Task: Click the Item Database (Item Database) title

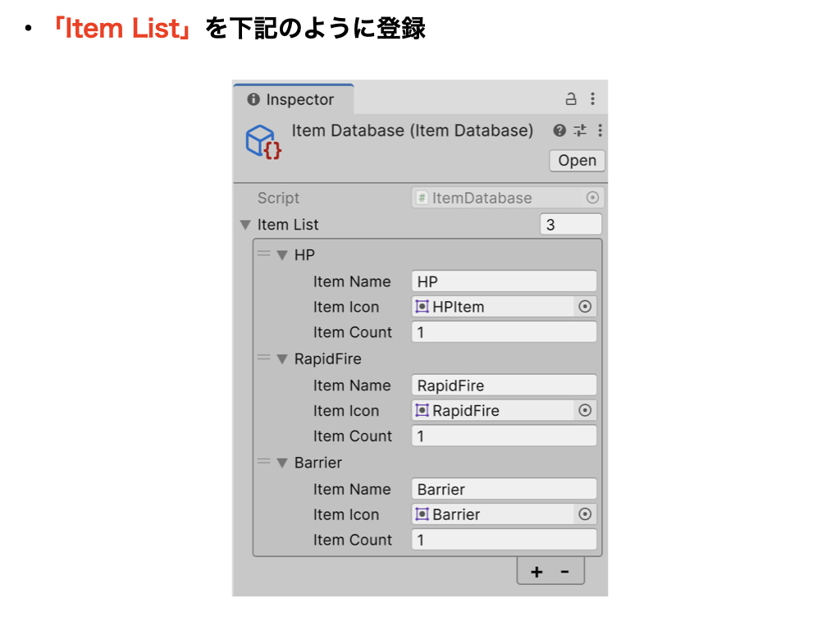Action: [413, 130]
